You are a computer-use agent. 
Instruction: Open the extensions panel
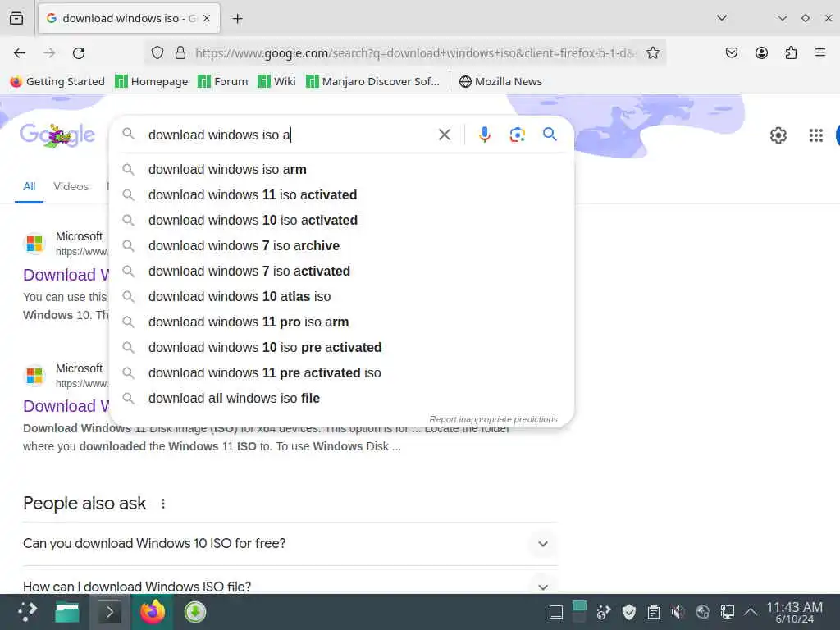click(791, 52)
